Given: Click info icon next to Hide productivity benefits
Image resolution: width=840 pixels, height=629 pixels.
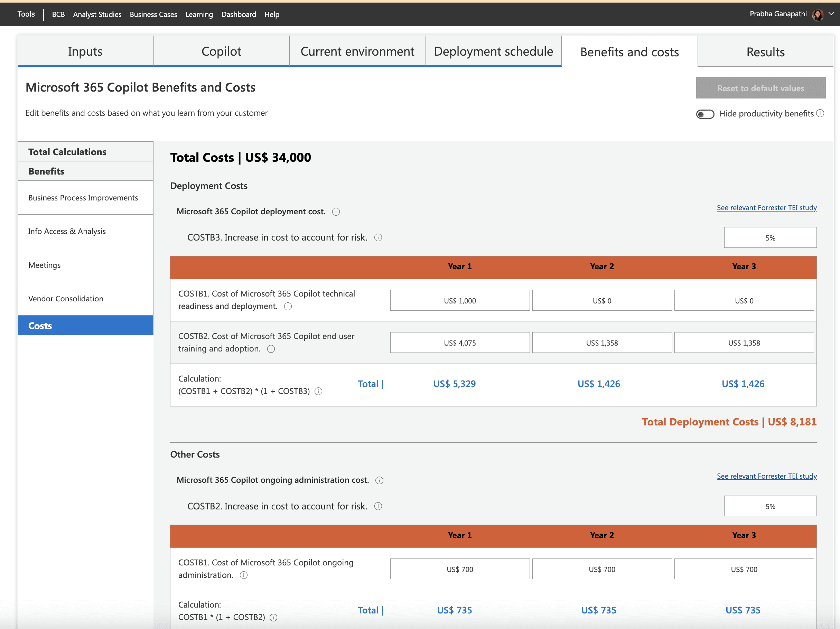Looking at the screenshot, I should [820, 113].
